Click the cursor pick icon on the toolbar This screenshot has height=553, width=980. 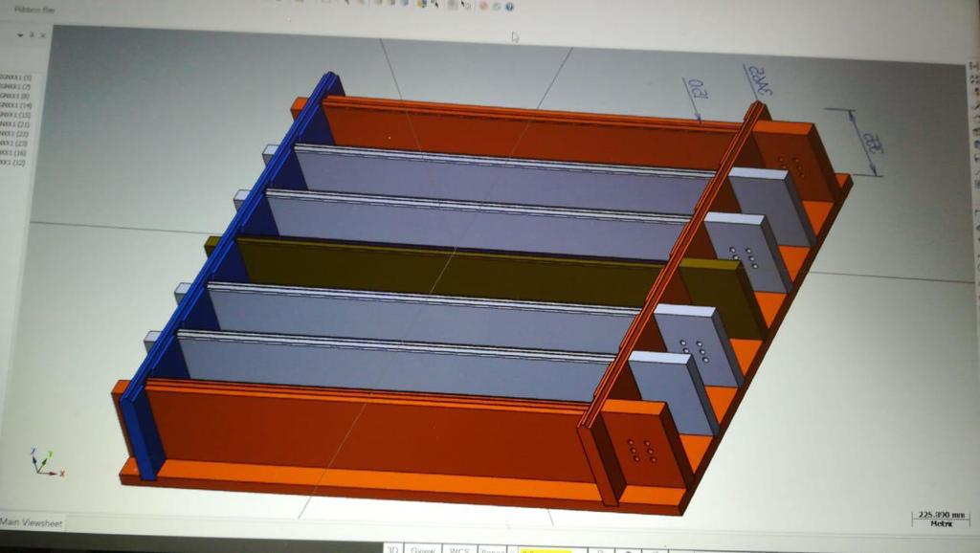pos(463,6)
